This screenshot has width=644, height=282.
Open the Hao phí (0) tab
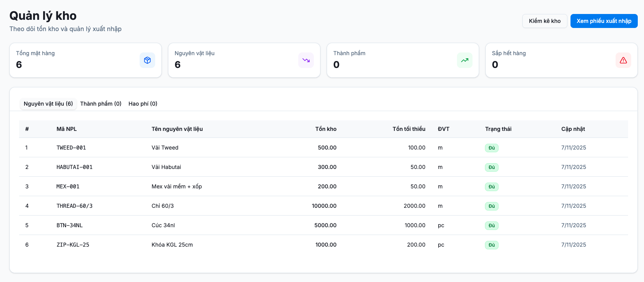[143, 104]
